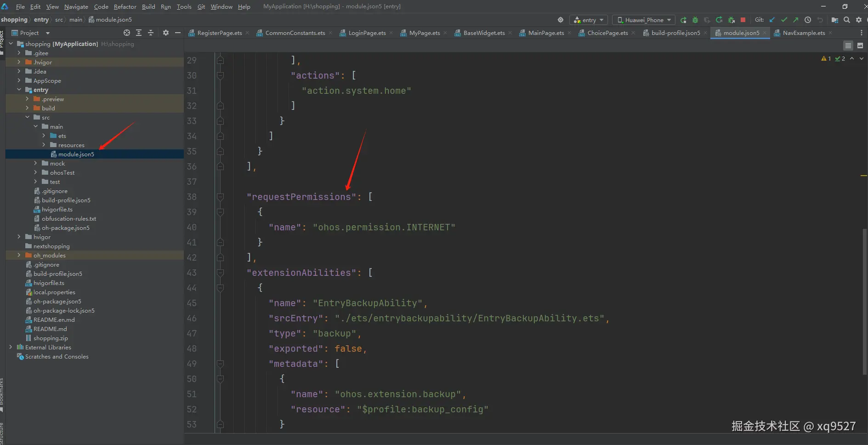The width and height of the screenshot is (868, 445).
Task: Open the Git menu
Action: [x=201, y=6]
